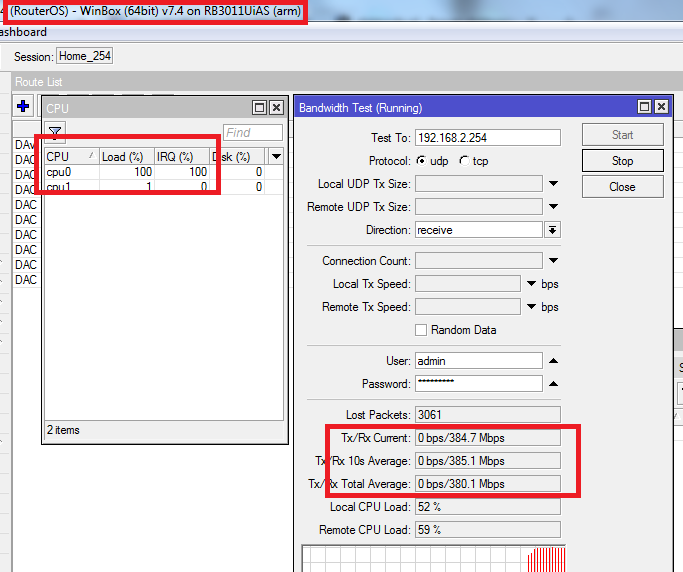Expand the Remote Tx Speed option

click(531, 307)
